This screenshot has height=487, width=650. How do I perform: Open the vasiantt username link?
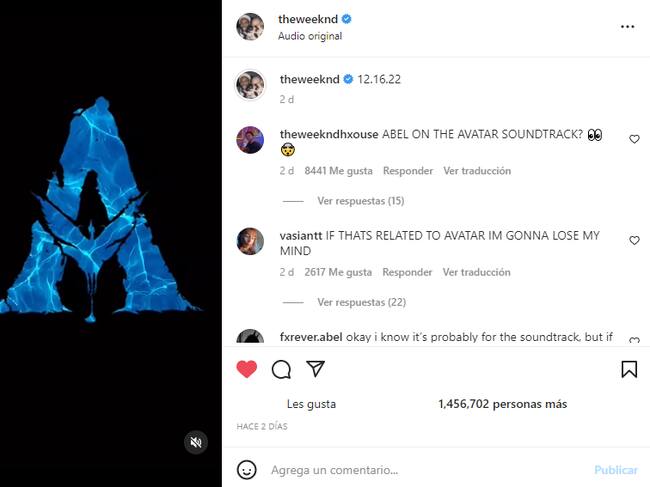pos(301,235)
